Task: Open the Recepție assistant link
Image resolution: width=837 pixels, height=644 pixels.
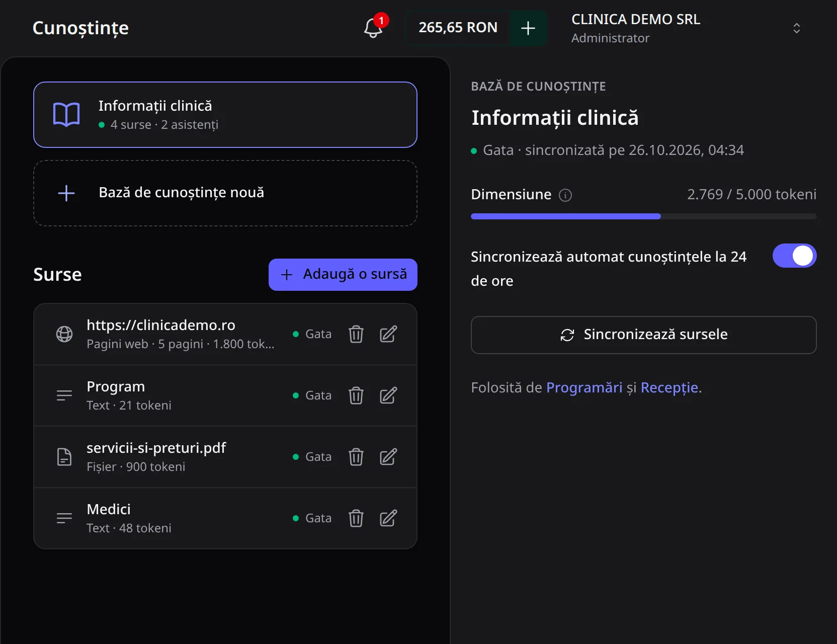Action: [669, 387]
